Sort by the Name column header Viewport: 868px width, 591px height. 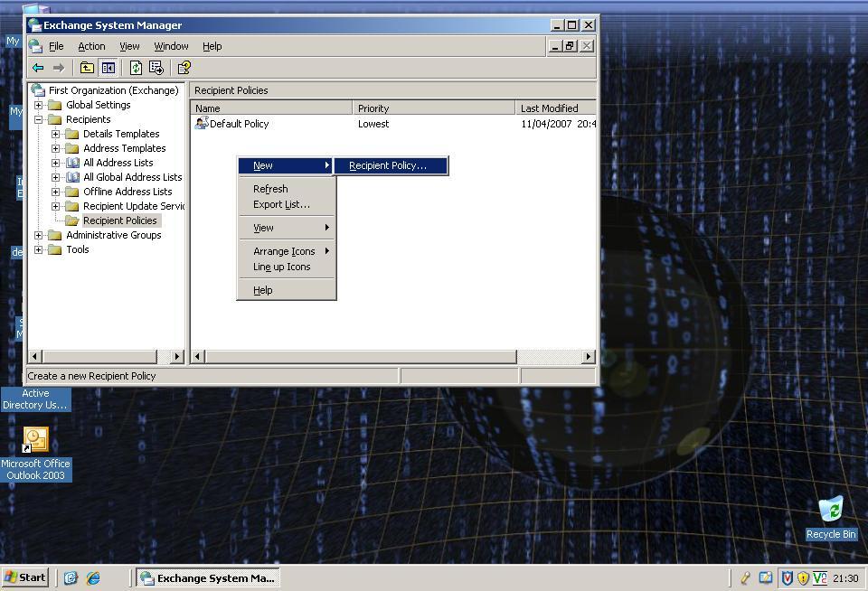click(271, 108)
